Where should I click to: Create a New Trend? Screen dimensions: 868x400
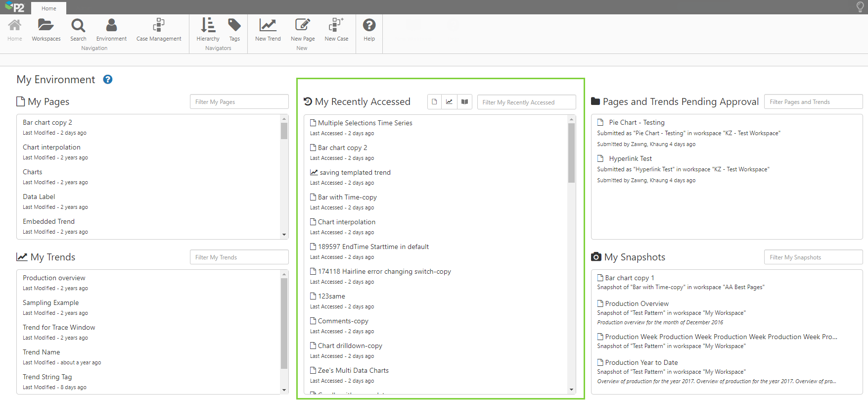268,30
